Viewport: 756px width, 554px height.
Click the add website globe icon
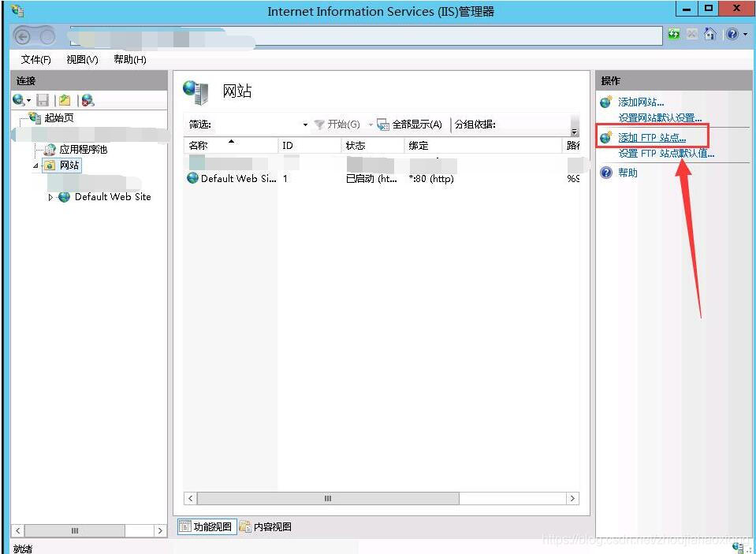coord(606,102)
